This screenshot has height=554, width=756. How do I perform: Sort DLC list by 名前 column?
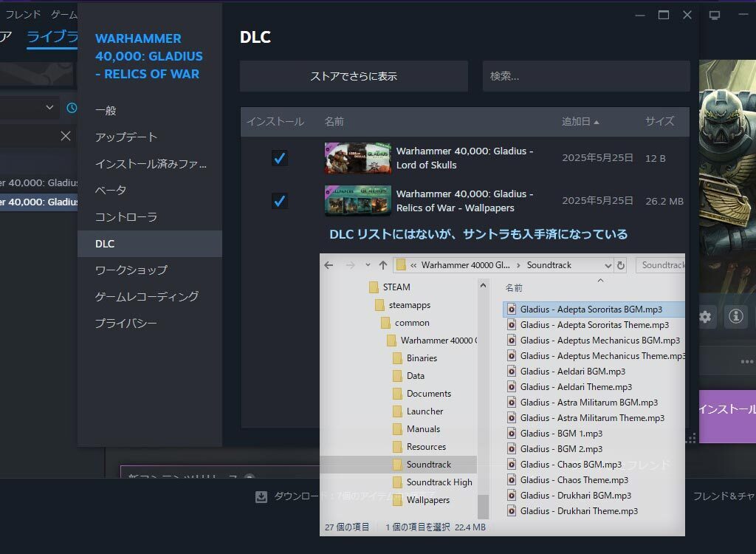coord(334,122)
